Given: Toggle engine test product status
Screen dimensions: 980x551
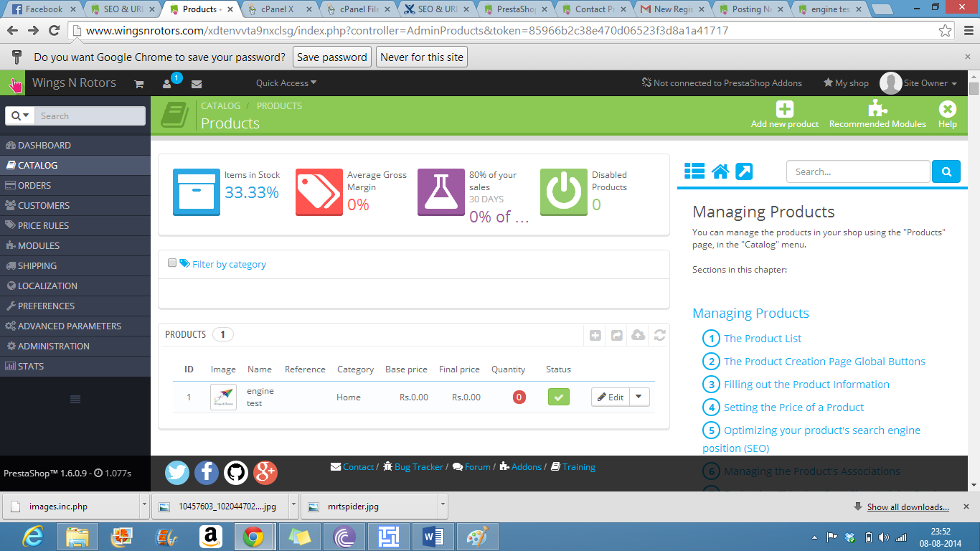Looking at the screenshot, I should click(x=558, y=397).
